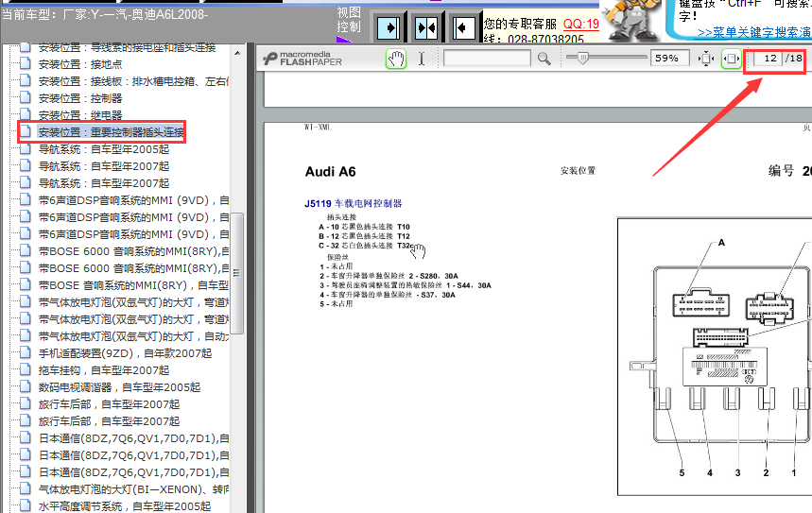Click the view control left-arrow button

point(463,27)
